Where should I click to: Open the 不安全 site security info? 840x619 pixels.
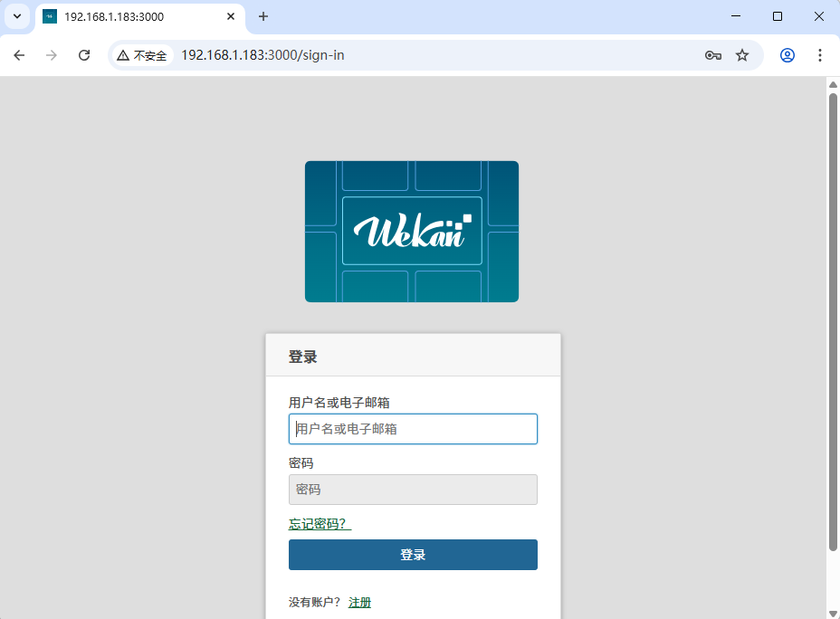[x=142, y=55]
